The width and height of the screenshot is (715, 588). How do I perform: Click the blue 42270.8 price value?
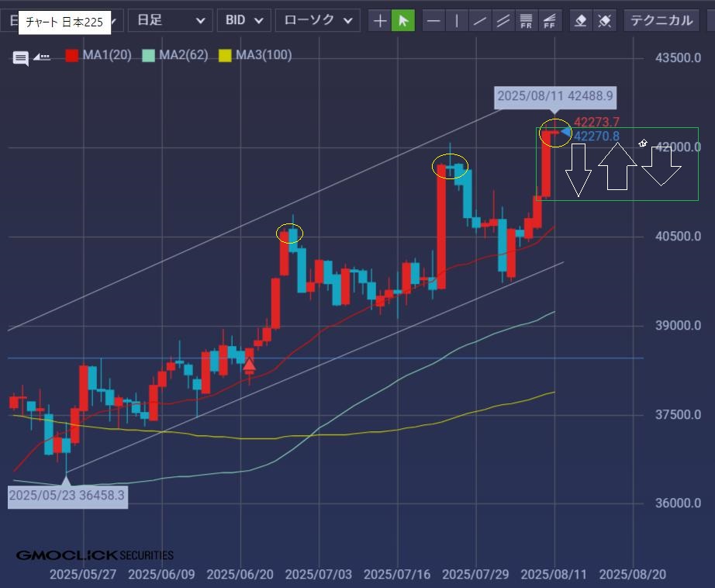pyautogui.click(x=596, y=136)
